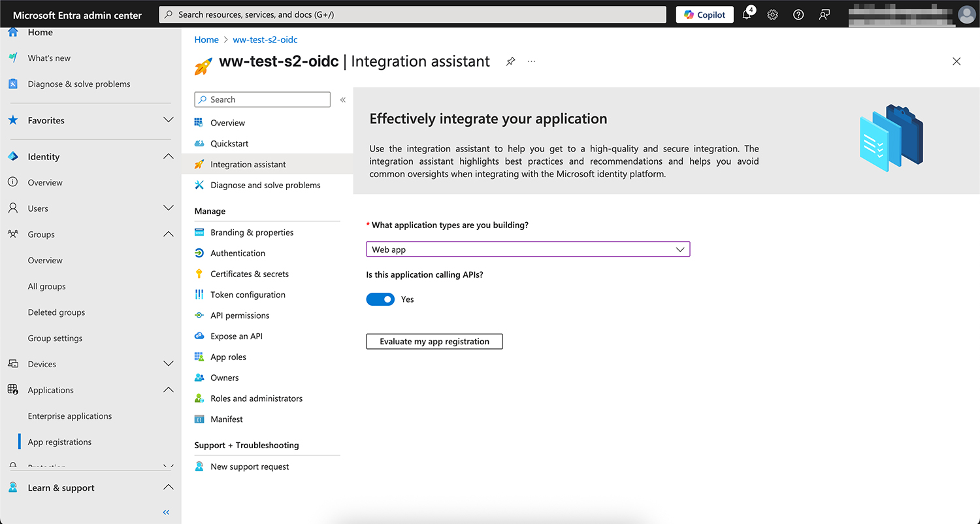This screenshot has width=980, height=524.
Task: Open the notifications bell
Action: [746, 14]
